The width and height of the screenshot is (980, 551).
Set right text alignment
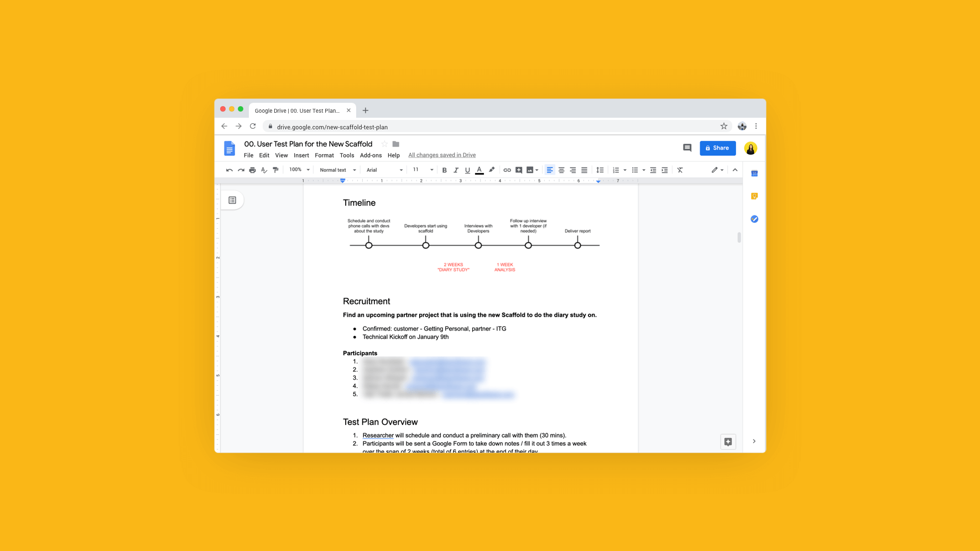pyautogui.click(x=573, y=170)
